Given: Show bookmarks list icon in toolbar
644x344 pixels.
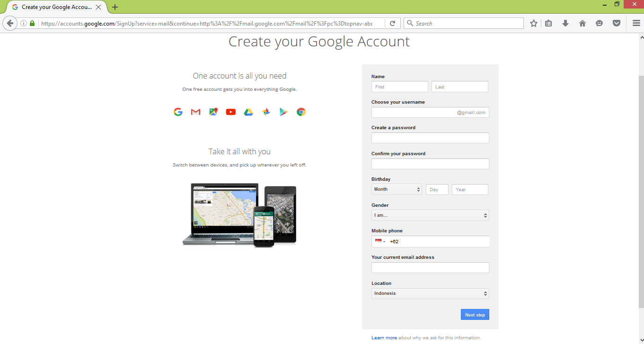Looking at the screenshot, I should [x=548, y=23].
